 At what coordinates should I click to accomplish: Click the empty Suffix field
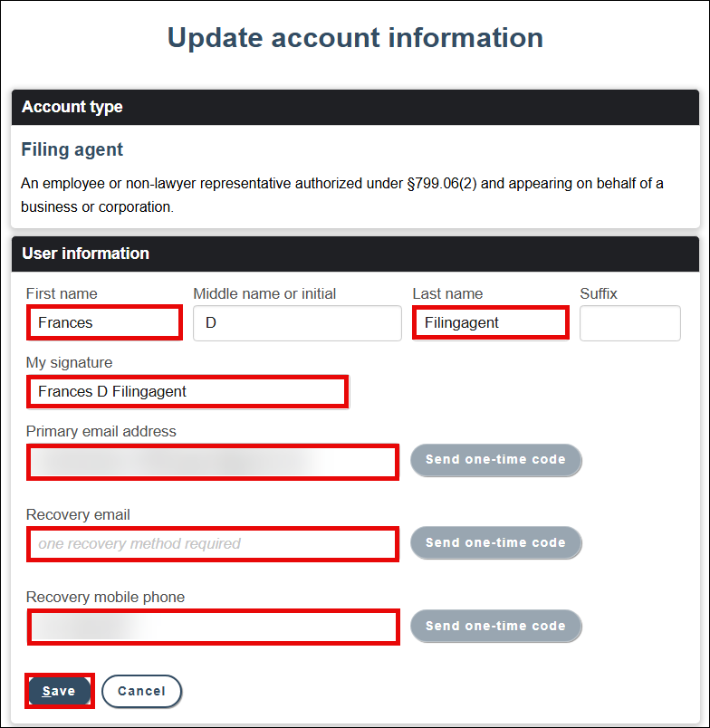pos(629,322)
